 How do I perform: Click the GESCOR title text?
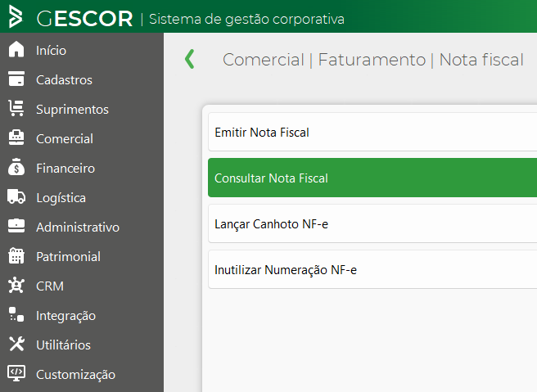(84, 19)
